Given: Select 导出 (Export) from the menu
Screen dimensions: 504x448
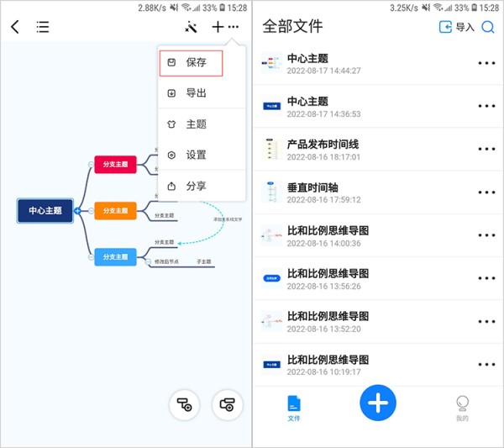Looking at the screenshot, I should tap(202, 93).
